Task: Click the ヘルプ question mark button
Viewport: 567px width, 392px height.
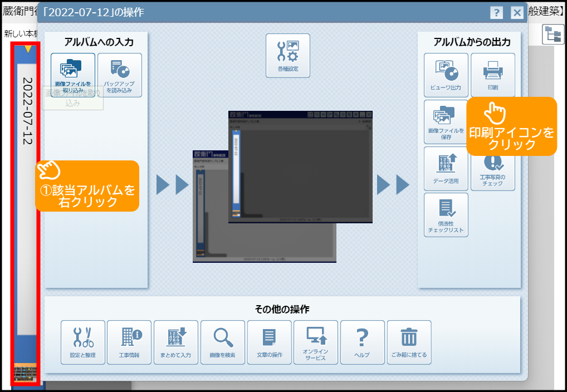Action: click(363, 342)
